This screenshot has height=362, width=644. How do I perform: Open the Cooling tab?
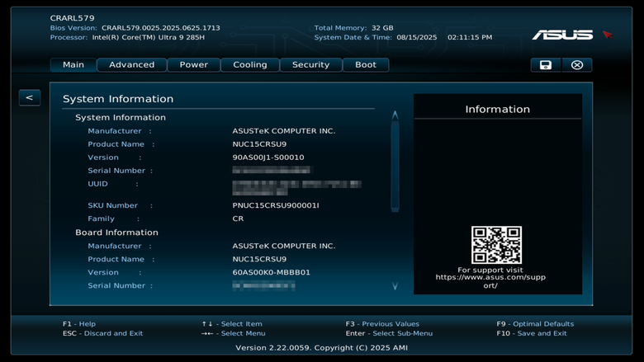pos(250,65)
